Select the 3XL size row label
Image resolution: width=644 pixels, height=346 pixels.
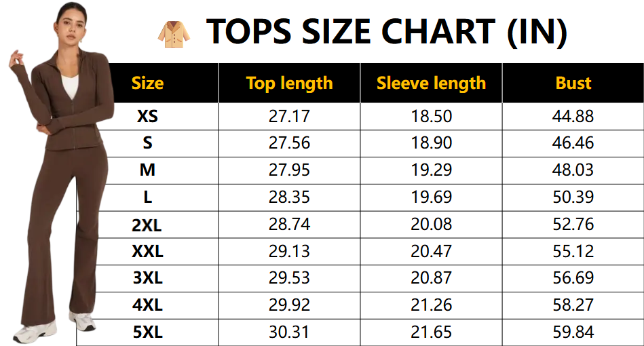click(x=147, y=278)
